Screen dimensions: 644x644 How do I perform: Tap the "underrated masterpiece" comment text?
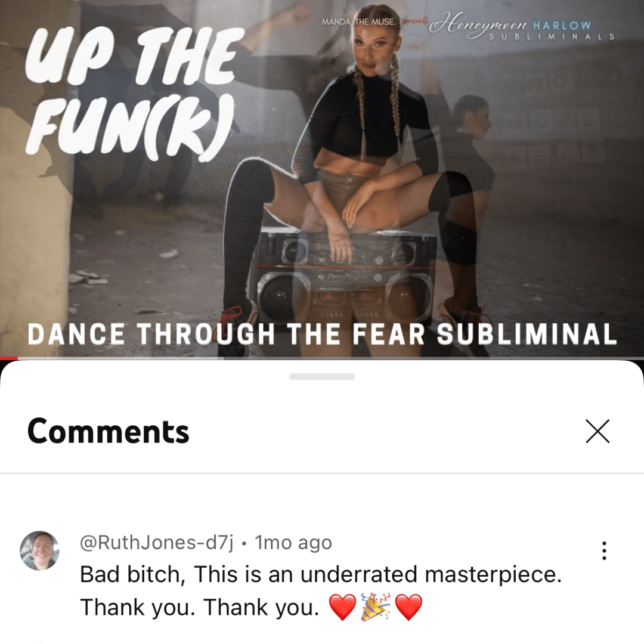431,574
